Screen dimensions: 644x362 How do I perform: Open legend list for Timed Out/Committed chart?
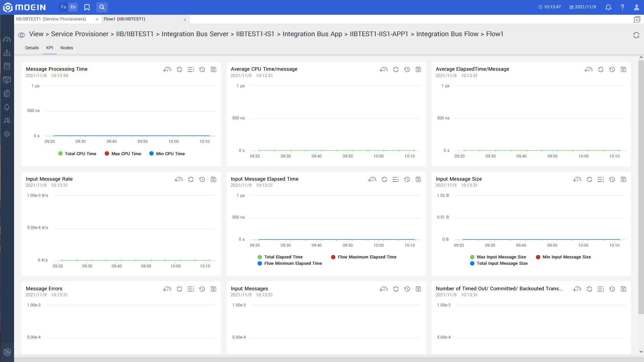click(600, 289)
